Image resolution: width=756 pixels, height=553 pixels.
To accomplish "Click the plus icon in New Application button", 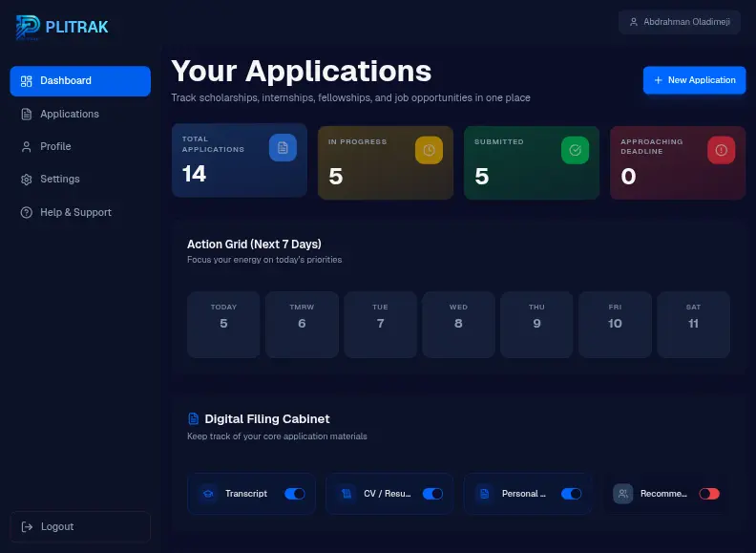I will coord(658,80).
